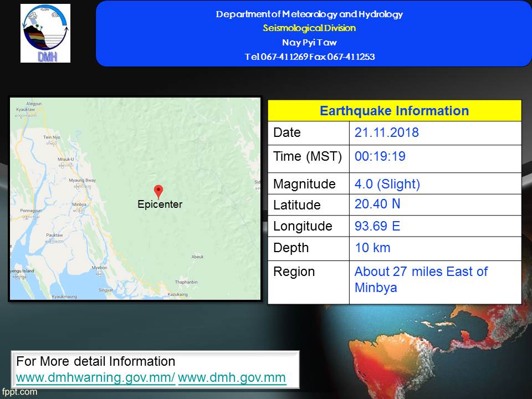This screenshot has width=532, height=399.
Task: Click the 'Department of Meteorology and Hydrology' title
Action: point(309,14)
